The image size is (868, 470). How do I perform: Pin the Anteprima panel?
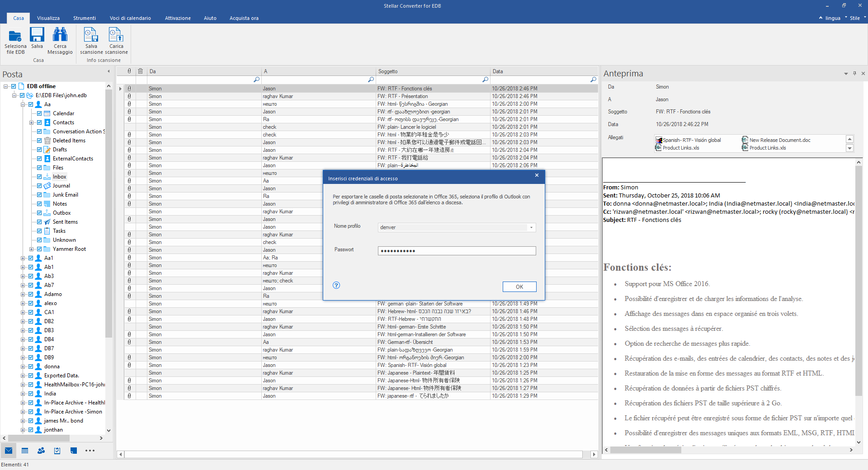pyautogui.click(x=854, y=73)
